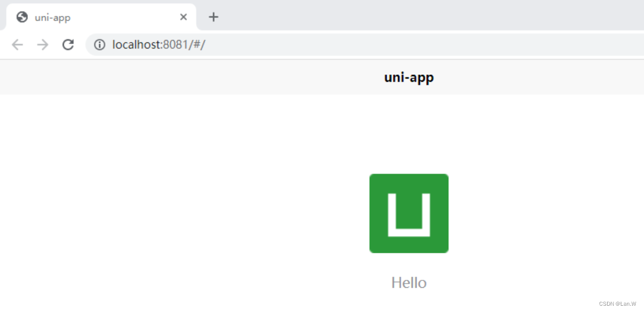
Task: Select the uni-app browser tab
Action: 101,17
